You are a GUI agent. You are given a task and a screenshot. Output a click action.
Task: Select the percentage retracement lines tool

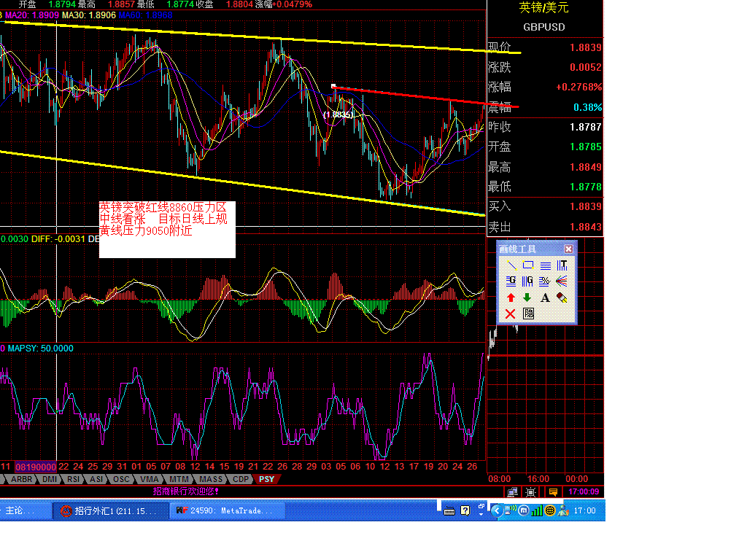click(545, 281)
